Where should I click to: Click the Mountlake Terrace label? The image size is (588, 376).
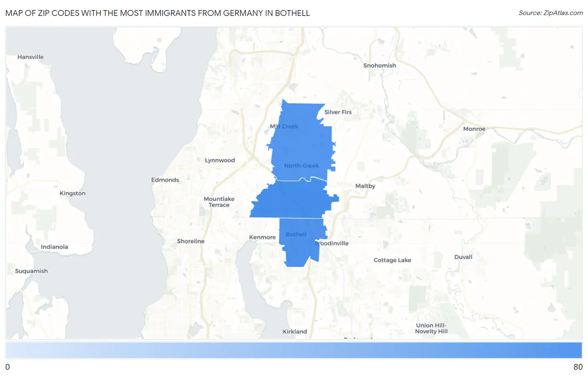pyautogui.click(x=219, y=202)
